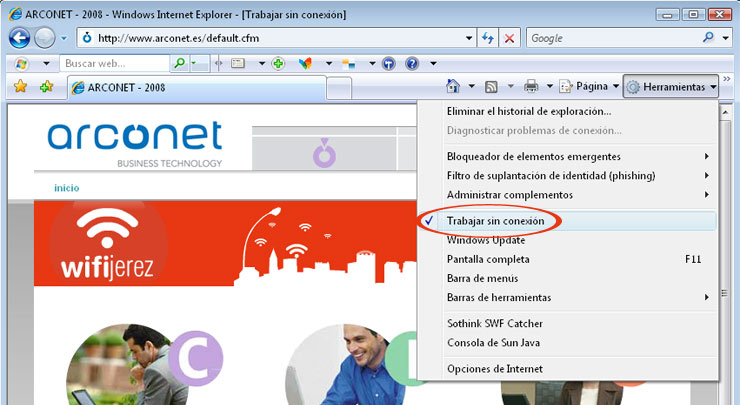Click the Forward navigation arrow
This screenshot has width=740, height=405.
[44, 38]
